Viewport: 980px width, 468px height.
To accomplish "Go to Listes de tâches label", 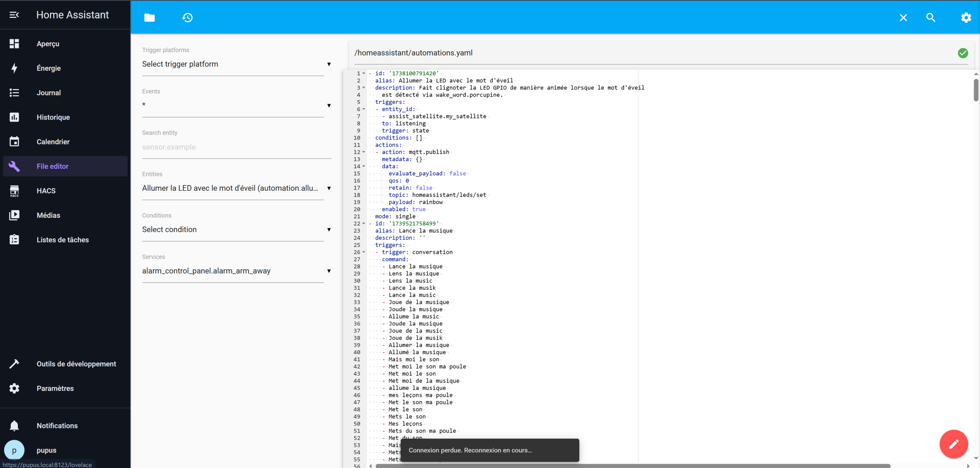I will point(63,240).
